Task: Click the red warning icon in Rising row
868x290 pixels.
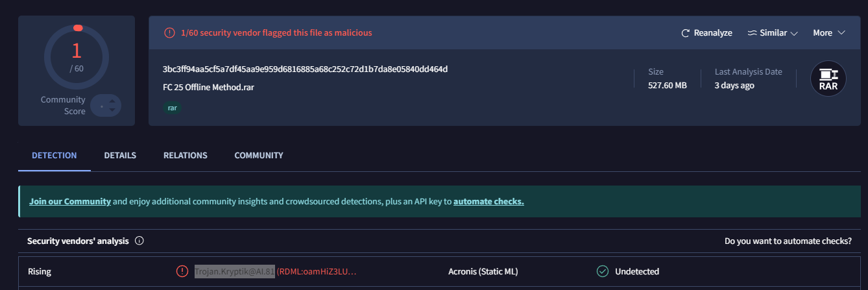Action: [x=182, y=271]
